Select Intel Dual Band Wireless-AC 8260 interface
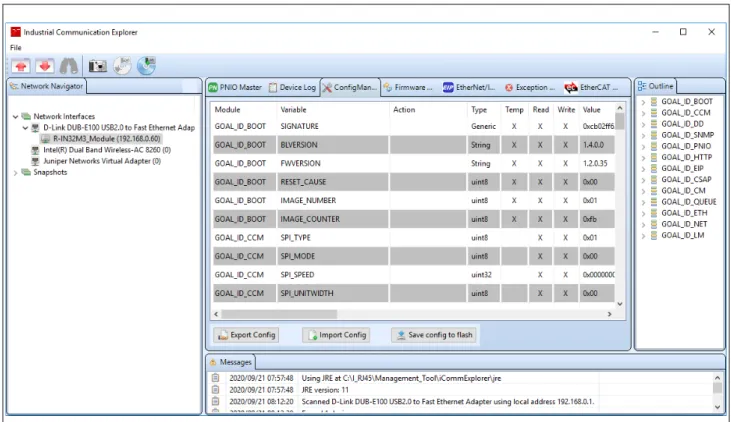 107,150
